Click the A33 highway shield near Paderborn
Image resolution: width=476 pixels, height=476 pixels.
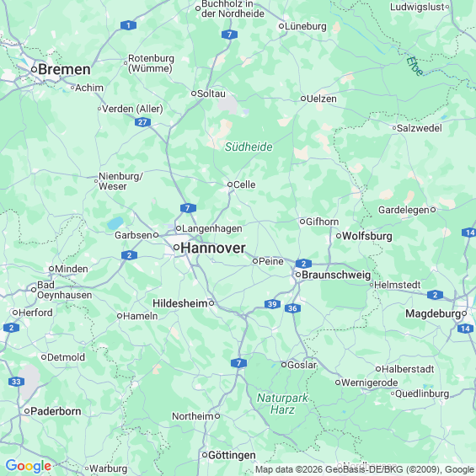pyautogui.click(x=16, y=382)
